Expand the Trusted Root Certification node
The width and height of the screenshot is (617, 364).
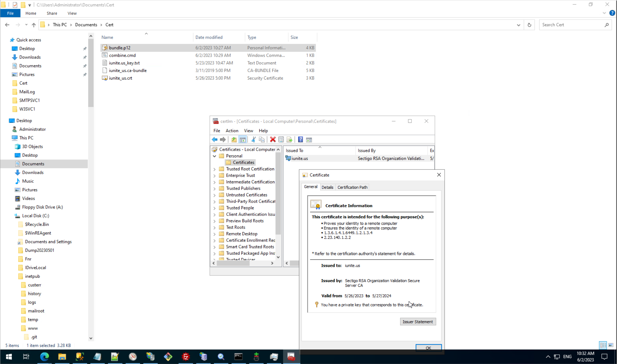pos(214,169)
